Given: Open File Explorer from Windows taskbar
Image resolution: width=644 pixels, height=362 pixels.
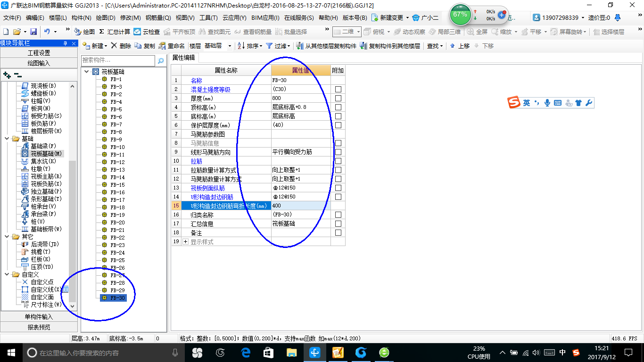Looking at the screenshot, I should [292, 352].
